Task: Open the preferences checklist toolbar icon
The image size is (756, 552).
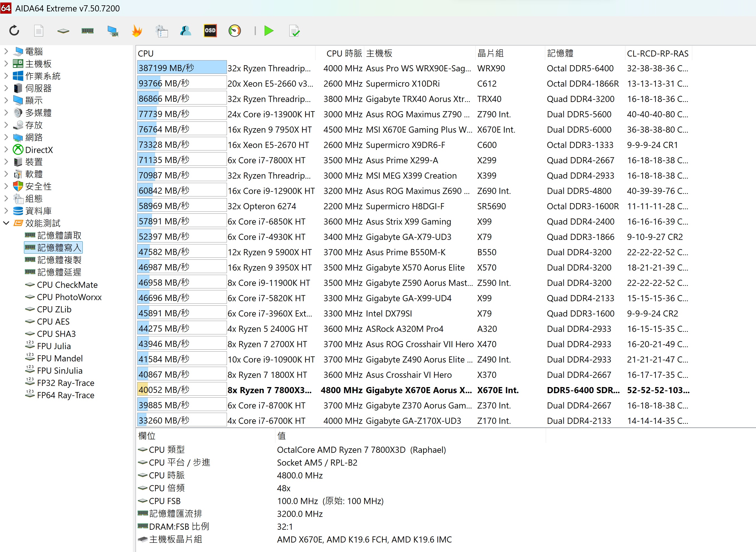Action: point(162,31)
